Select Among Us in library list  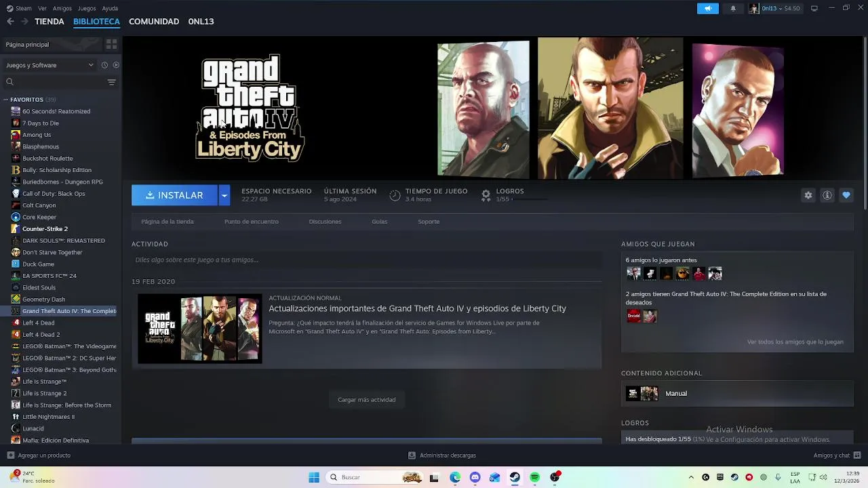coord(37,135)
